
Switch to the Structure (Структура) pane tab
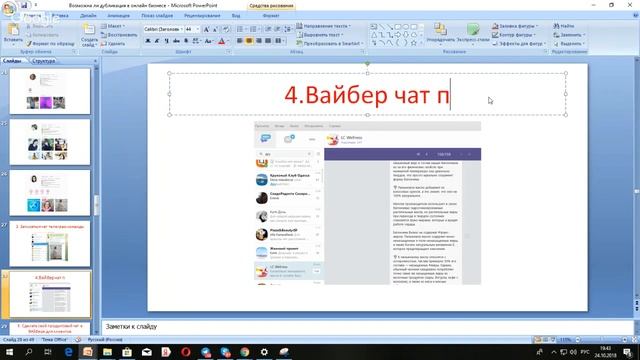click(43, 61)
